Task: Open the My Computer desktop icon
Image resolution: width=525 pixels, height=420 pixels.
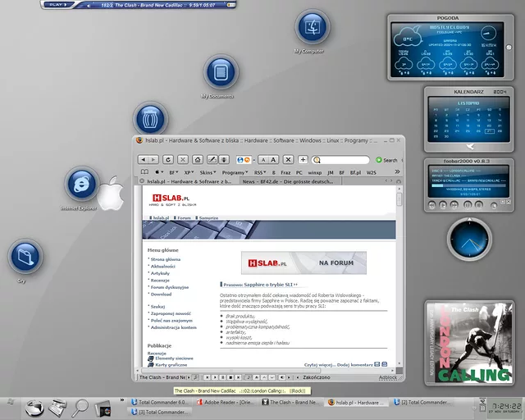Action: click(313, 27)
